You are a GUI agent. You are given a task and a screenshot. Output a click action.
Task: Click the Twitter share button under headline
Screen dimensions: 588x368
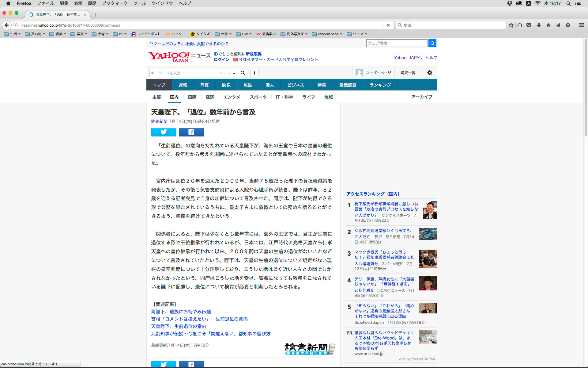164,132
